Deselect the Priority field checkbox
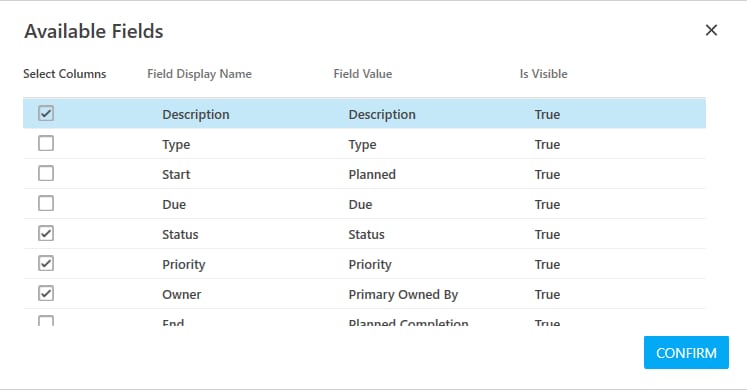The width and height of the screenshot is (747, 390). 46,263
